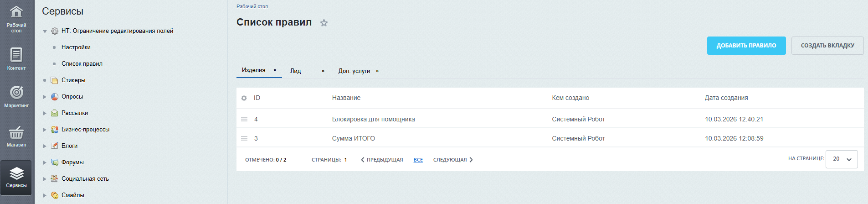
Task: Click the Бизнес-процессы icon
Action: 54,130
